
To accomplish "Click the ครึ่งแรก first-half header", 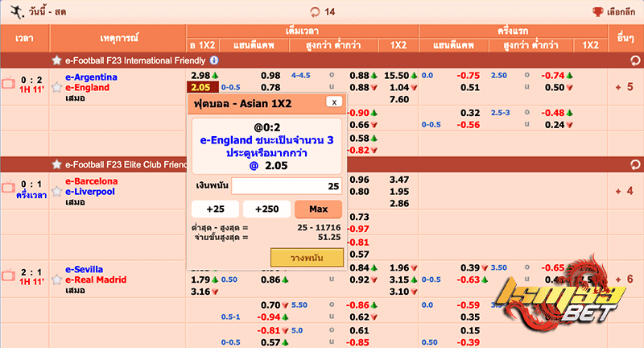I will tap(513, 31).
